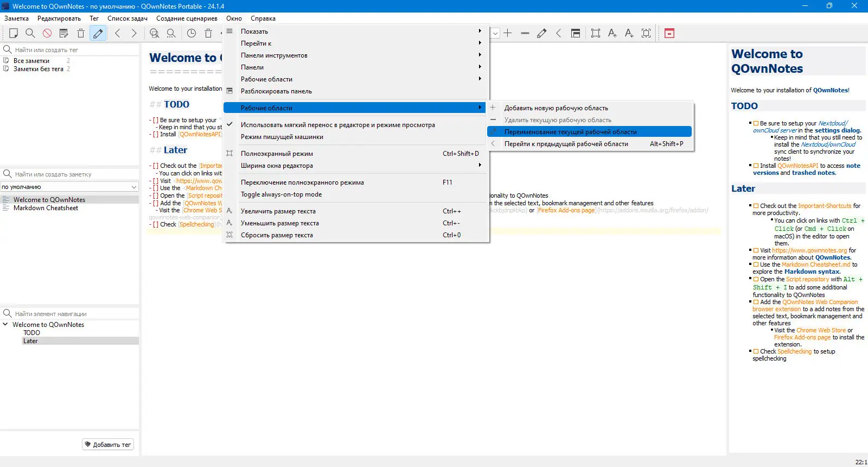868x467 pixels.
Task: Open the 'Заметка' menu in the menu bar
Action: tap(17, 18)
